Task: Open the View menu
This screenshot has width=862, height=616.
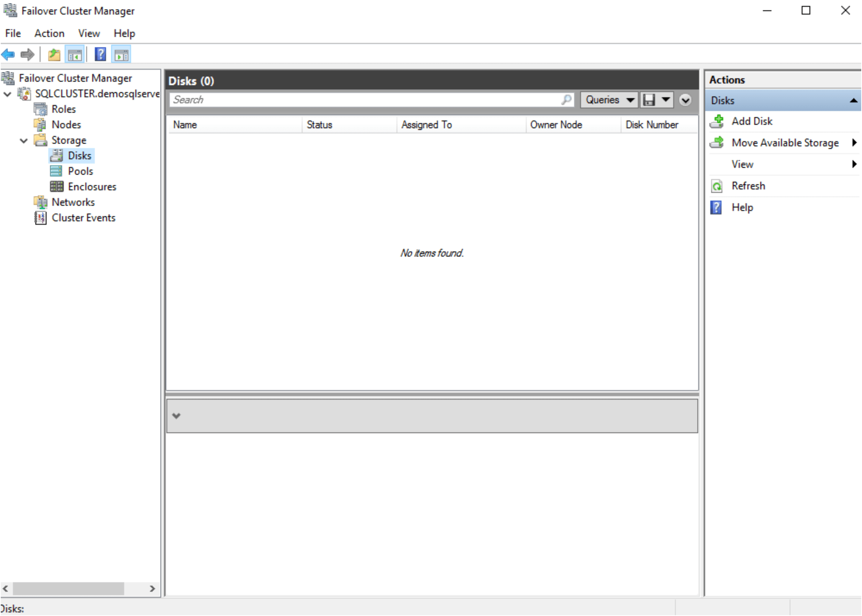Action: pos(88,33)
